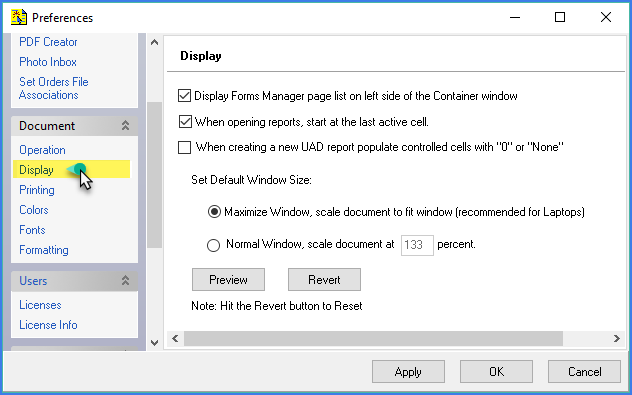Click horizontal scrollbar right arrow
This screenshot has width=632, height=395.
pyautogui.click(x=617, y=338)
